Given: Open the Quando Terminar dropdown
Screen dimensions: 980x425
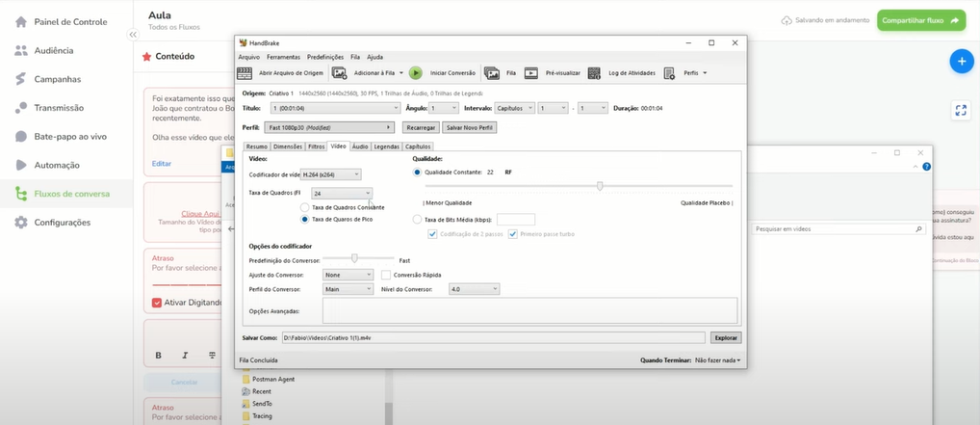Looking at the screenshot, I should tap(717, 360).
